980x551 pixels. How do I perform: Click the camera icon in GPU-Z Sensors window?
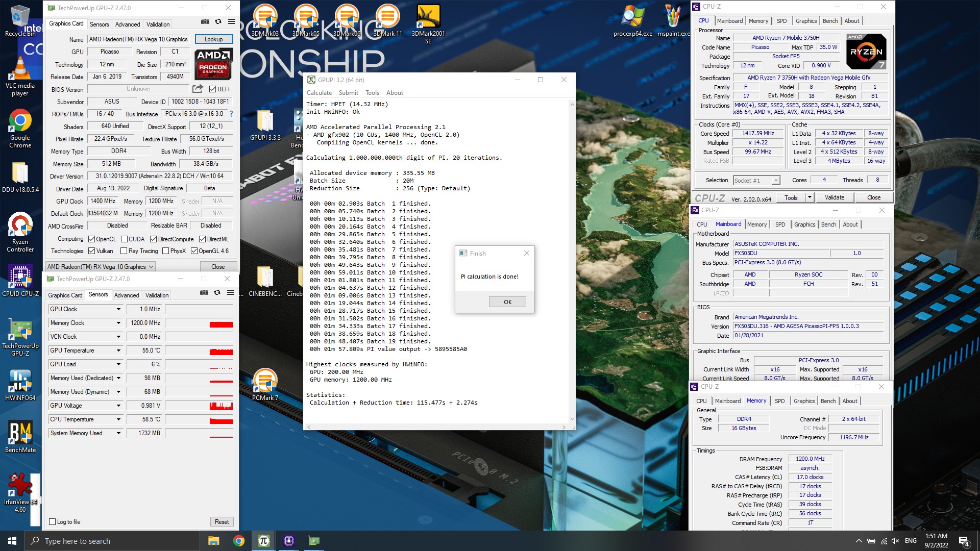[x=204, y=293]
